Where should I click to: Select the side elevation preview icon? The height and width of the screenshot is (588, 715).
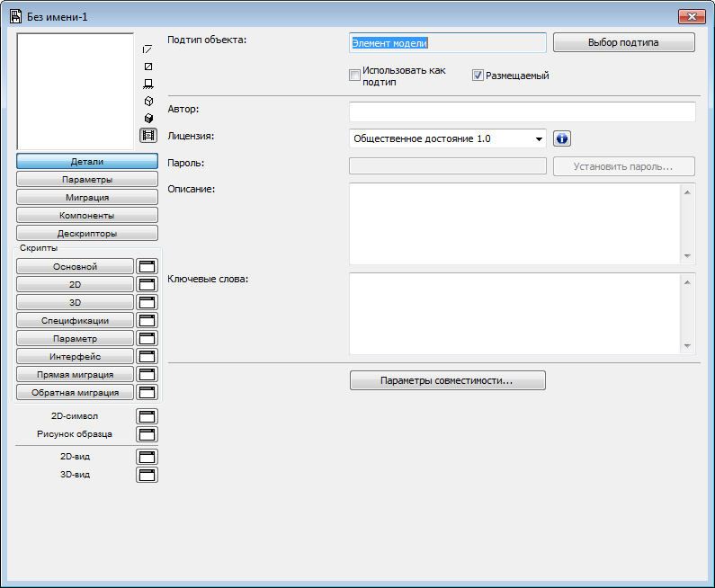tap(148, 84)
